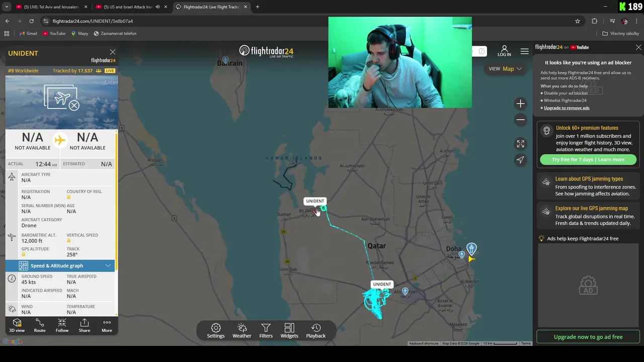Open Upgrade to remove ads link
Viewport: 644px width, 362px height.
(567, 108)
